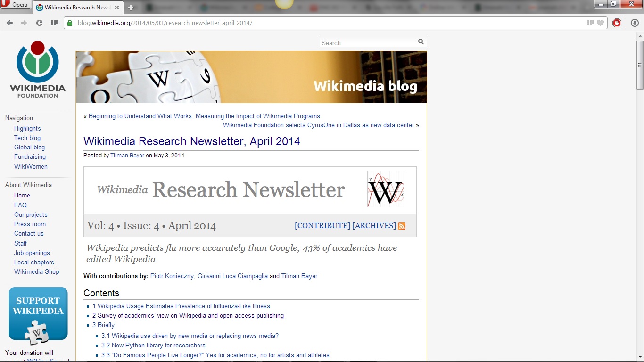Open the Fundraising link
This screenshot has width=644, height=362.
click(x=30, y=156)
